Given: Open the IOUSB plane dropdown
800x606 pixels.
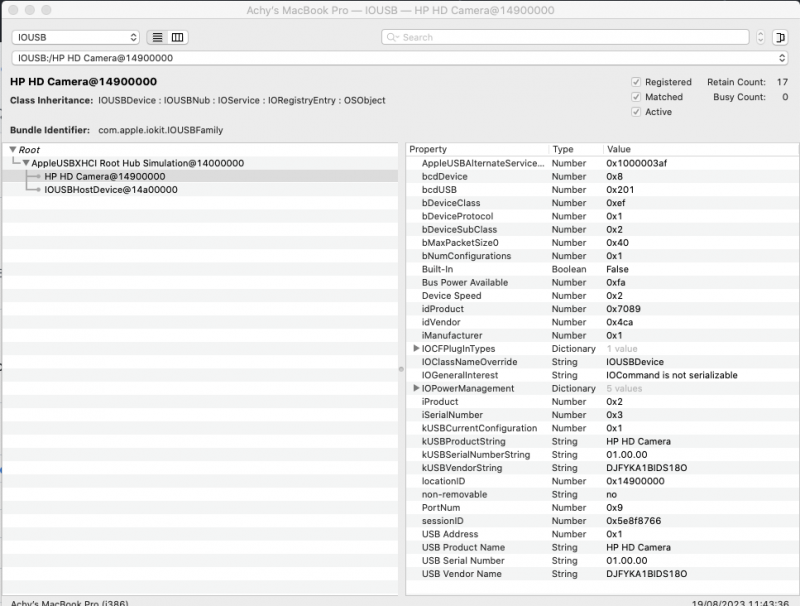Looking at the screenshot, I should (76, 37).
